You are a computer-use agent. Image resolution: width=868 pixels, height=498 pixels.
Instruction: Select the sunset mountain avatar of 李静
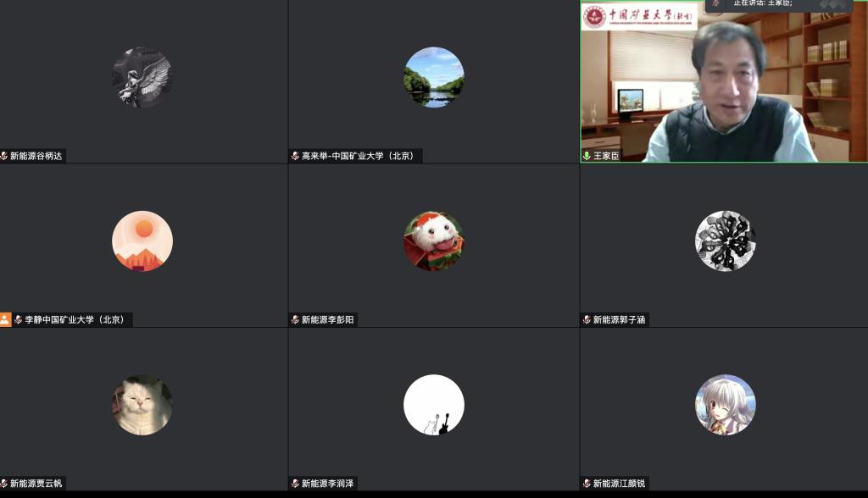(x=142, y=241)
